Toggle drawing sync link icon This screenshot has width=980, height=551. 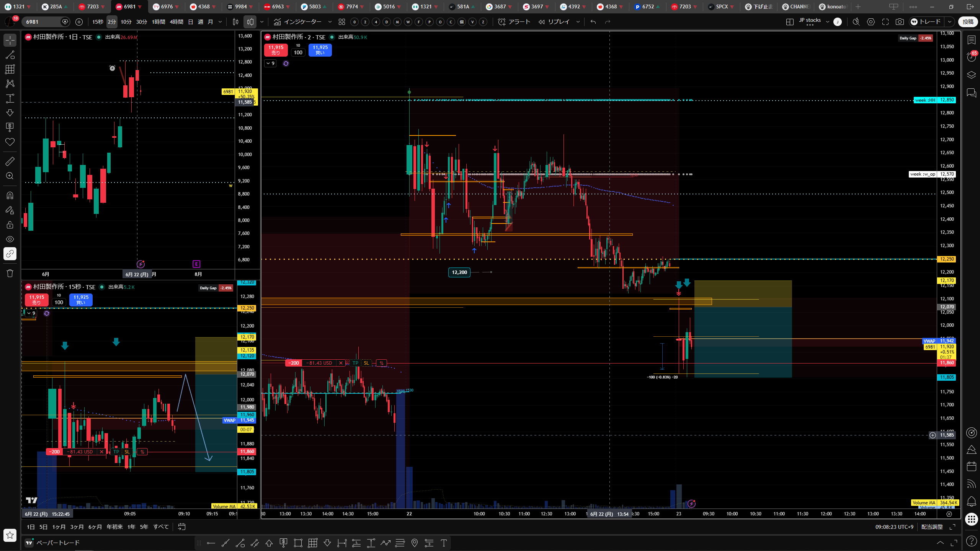click(x=10, y=254)
